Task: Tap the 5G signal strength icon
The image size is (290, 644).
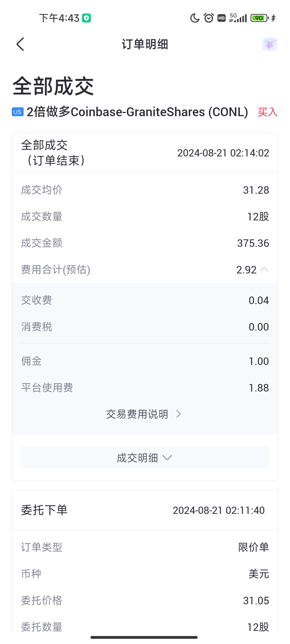Action: point(238,18)
